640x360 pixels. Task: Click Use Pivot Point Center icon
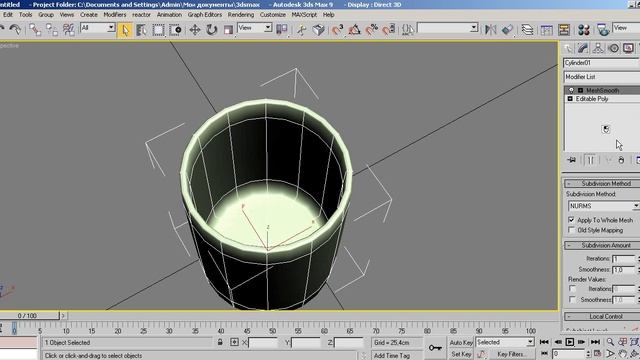[282, 30]
